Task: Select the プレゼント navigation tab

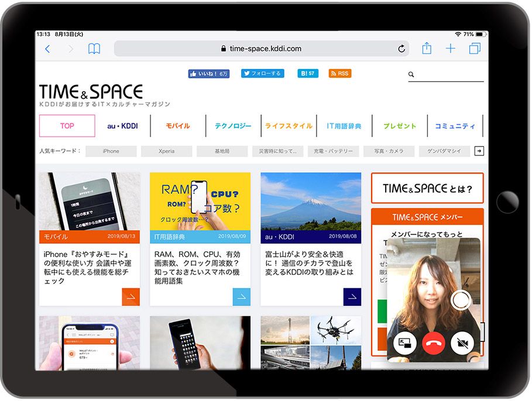Action: pyautogui.click(x=400, y=126)
